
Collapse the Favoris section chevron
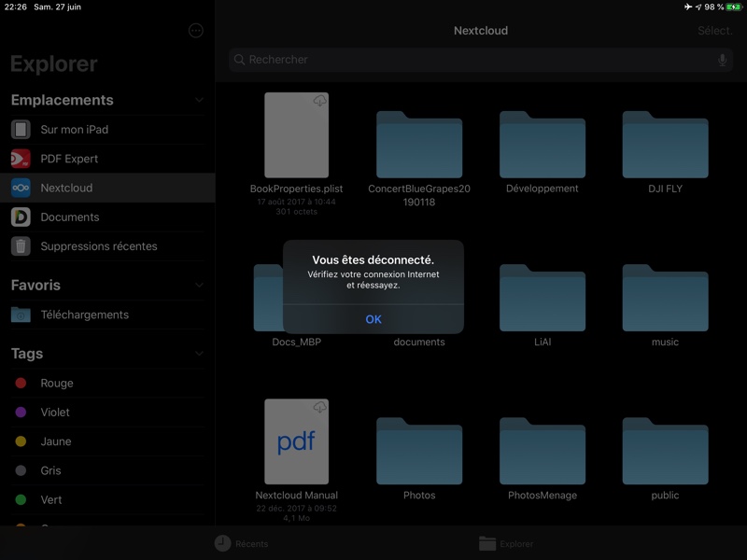(199, 286)
